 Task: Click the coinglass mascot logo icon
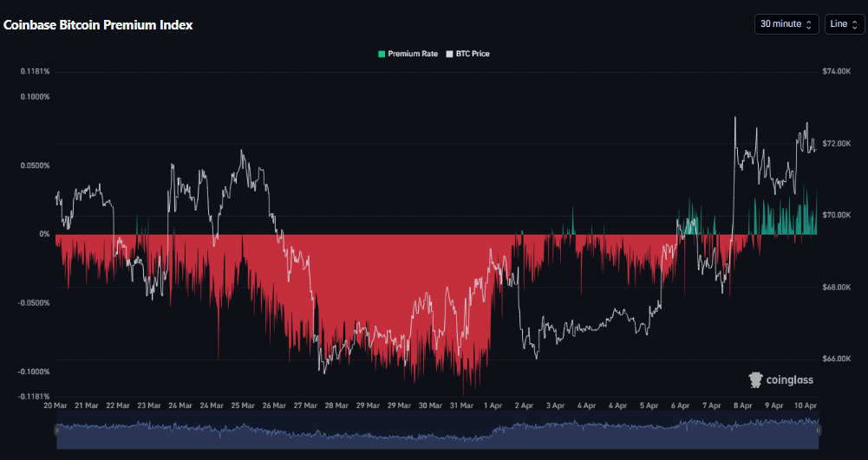(755, 379)
